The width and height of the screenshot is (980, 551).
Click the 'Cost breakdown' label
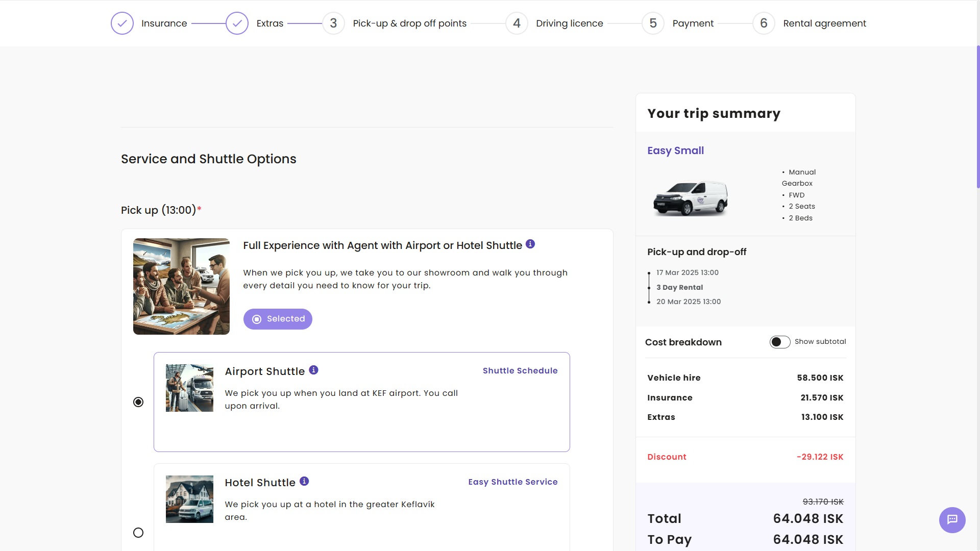(x=683, y=342)
